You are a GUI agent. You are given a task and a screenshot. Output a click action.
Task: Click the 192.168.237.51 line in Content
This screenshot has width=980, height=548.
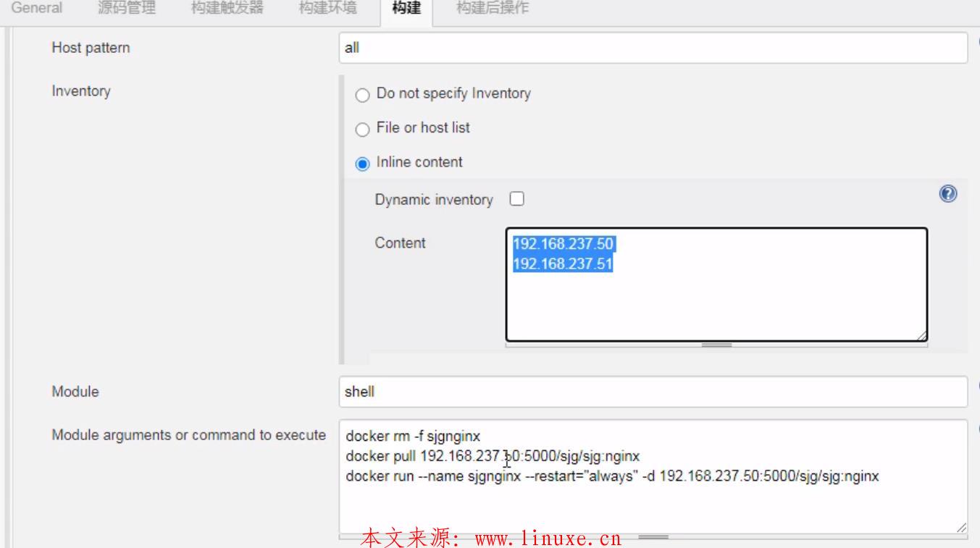(x=563, y=264)
